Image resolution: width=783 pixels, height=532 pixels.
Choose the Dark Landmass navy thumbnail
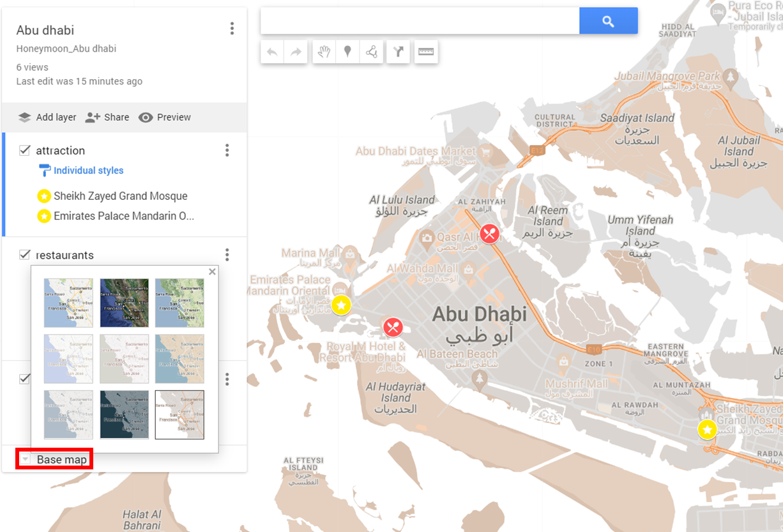[x=124, y=415]
